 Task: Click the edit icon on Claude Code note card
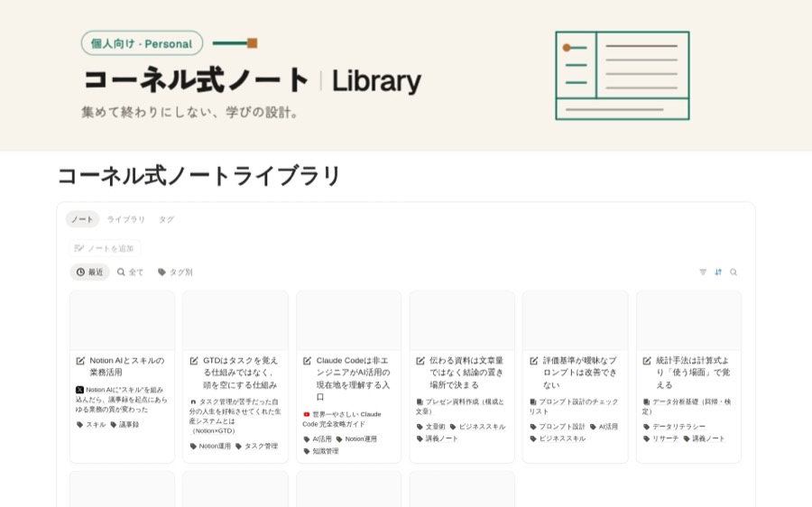point(307,361)
